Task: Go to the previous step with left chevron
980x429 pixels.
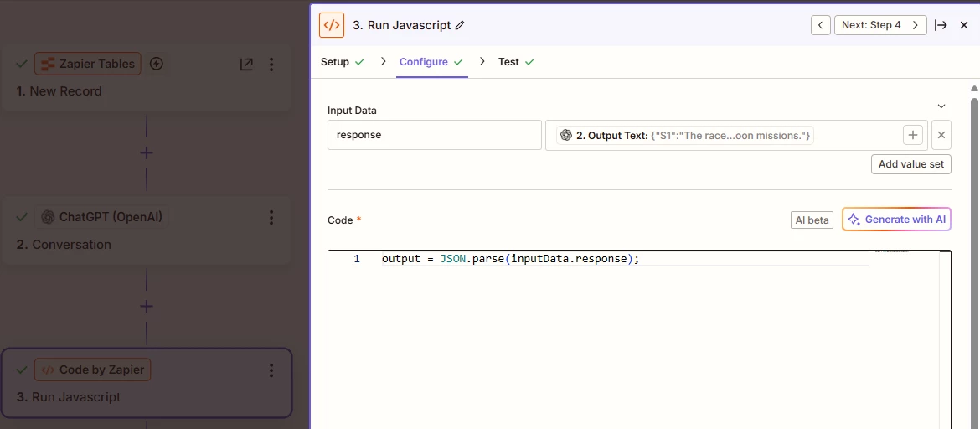Action: coord(821,26)
